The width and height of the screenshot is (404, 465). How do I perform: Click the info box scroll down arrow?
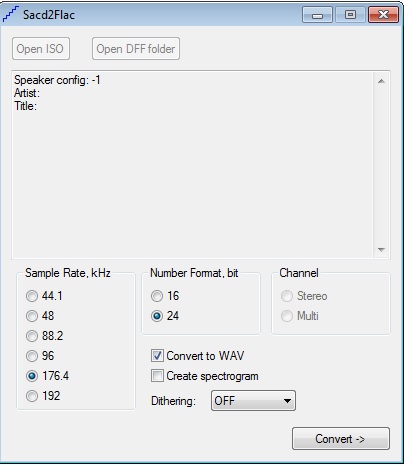pos(382,250)
